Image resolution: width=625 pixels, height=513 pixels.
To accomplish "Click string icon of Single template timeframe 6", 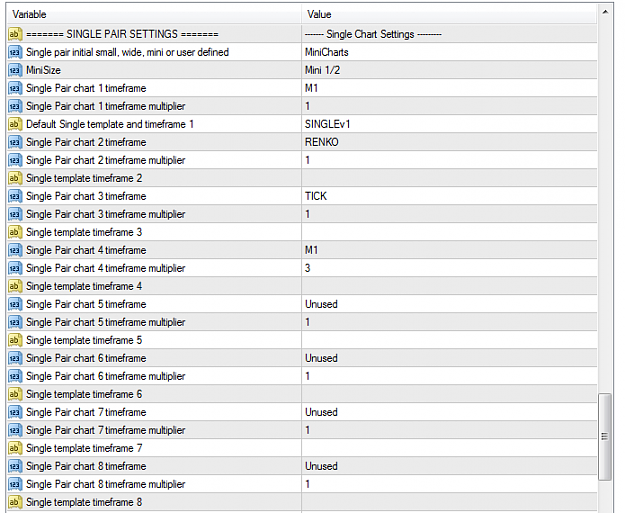I will (x=15, y=394).
